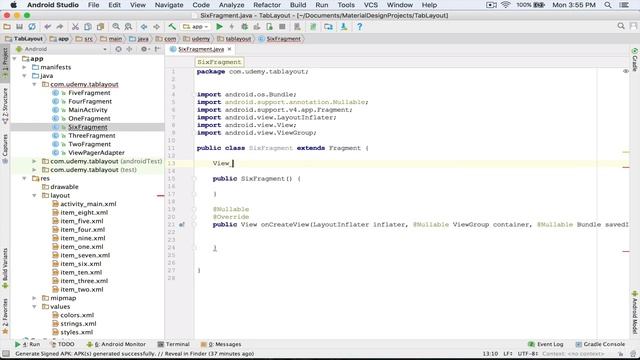Open the Messages tool window
Image resolution: width=640 pixels, height=360 pixels.
[221, 344]
